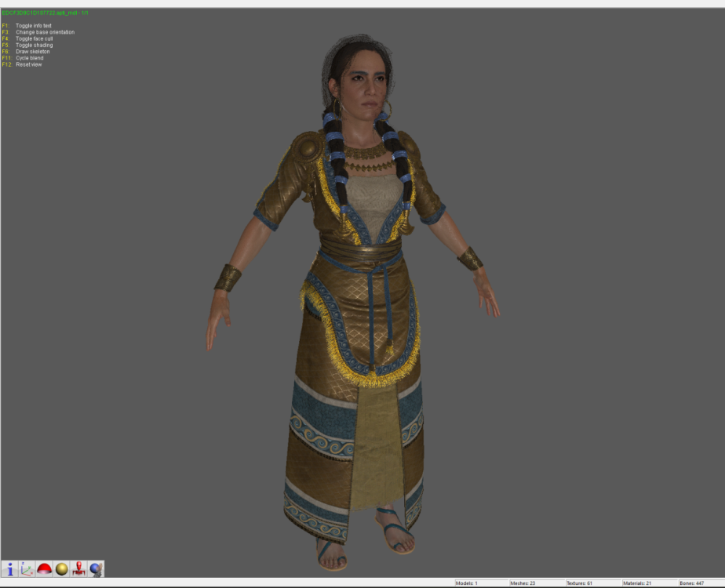Click the red skeleton figure icon
This screenshot has height=588, width=725.
click(x=78, y=569)
